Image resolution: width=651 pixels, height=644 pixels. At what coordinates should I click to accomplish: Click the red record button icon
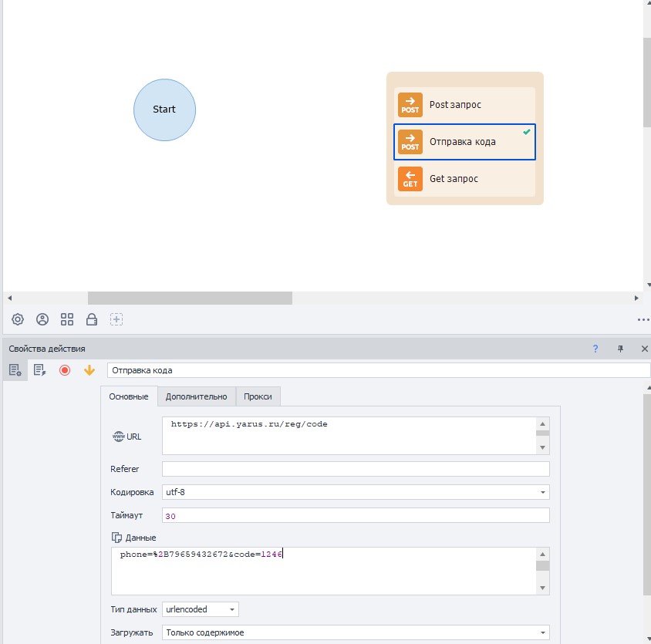coord(65,370)
